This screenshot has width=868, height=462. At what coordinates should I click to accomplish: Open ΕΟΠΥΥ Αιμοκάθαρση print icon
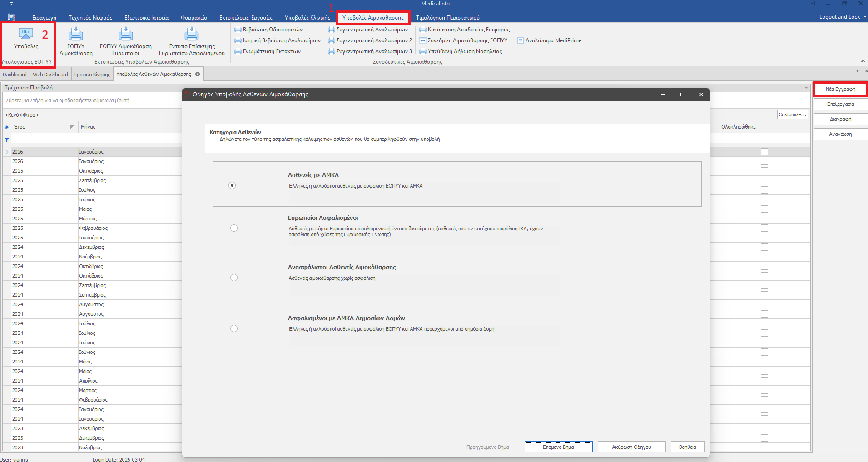(x=76, y=34)
